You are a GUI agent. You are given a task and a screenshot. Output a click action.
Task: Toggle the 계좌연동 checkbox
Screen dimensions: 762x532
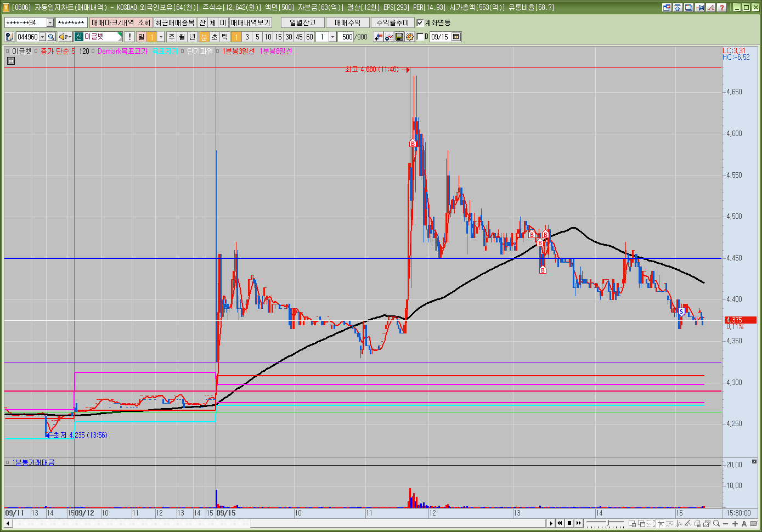coord(420,22)
